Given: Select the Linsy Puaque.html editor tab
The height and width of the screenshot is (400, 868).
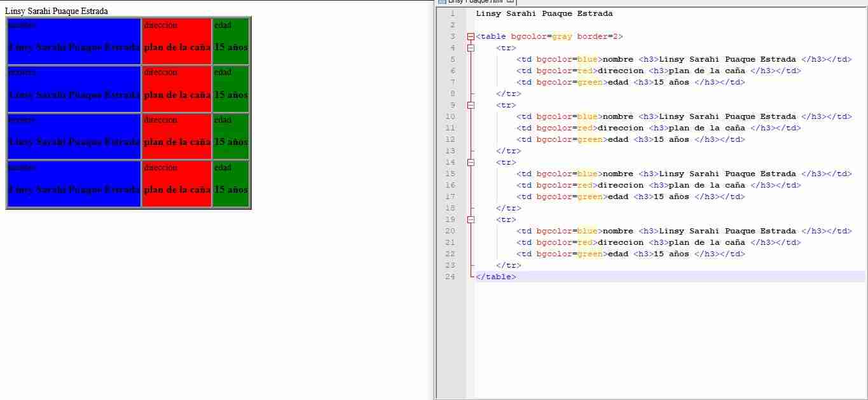Looking at the screenshot, I should [476, 2].
